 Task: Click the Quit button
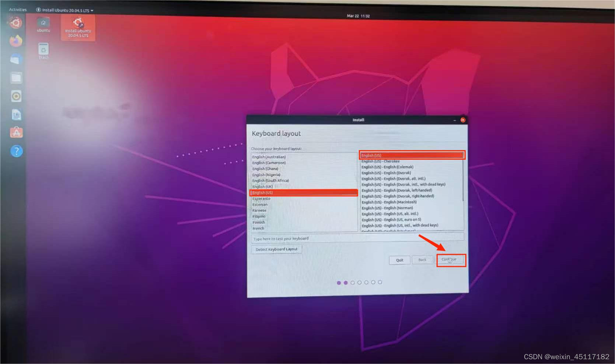point(399,260)
